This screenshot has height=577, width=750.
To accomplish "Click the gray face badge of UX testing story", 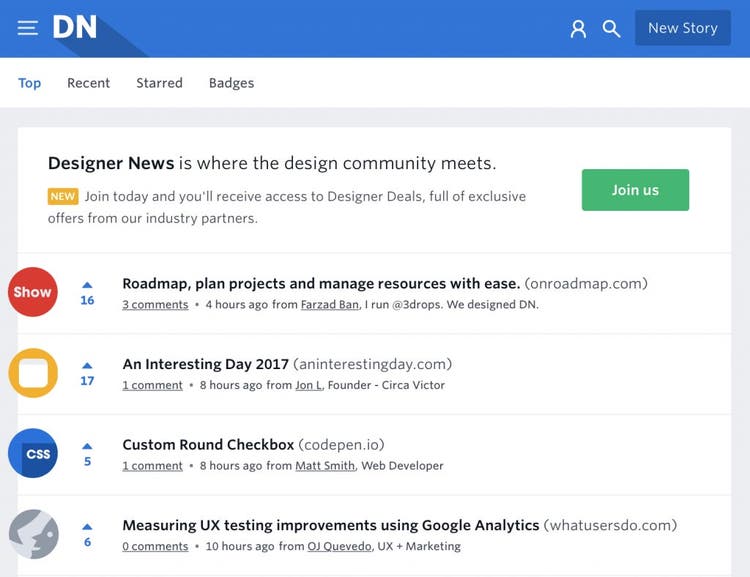I will pyautogui.click(x=33, y=534).
